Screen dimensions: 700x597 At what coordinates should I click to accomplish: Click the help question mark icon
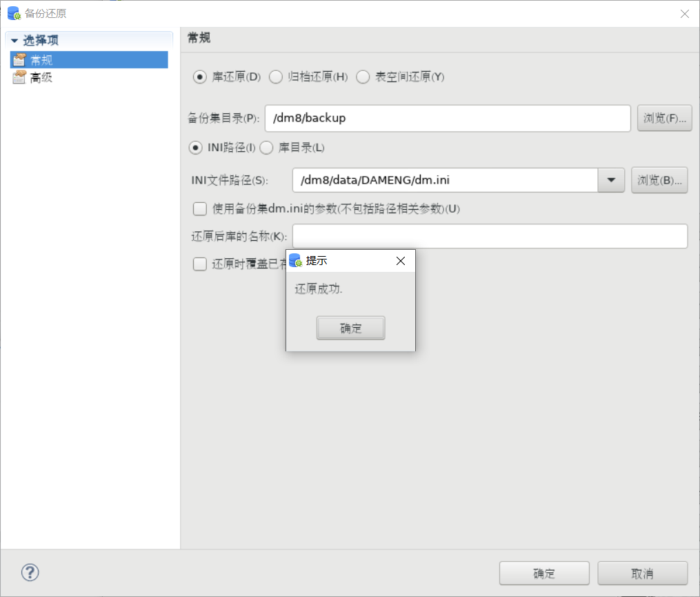click(30, 572)
